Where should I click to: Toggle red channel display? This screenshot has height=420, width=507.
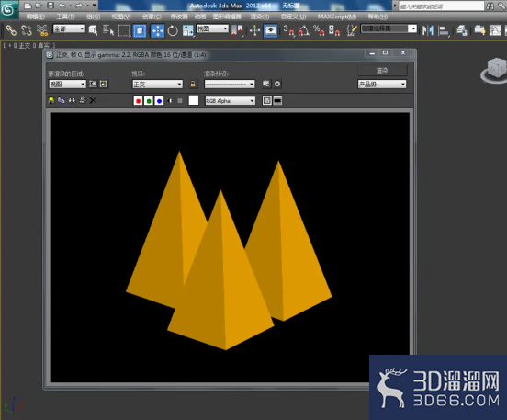pyautogui.click(x=138, y=101)
